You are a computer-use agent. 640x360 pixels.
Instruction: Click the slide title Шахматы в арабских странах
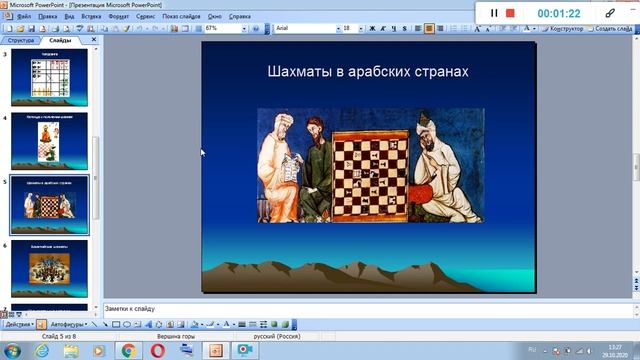368,71
